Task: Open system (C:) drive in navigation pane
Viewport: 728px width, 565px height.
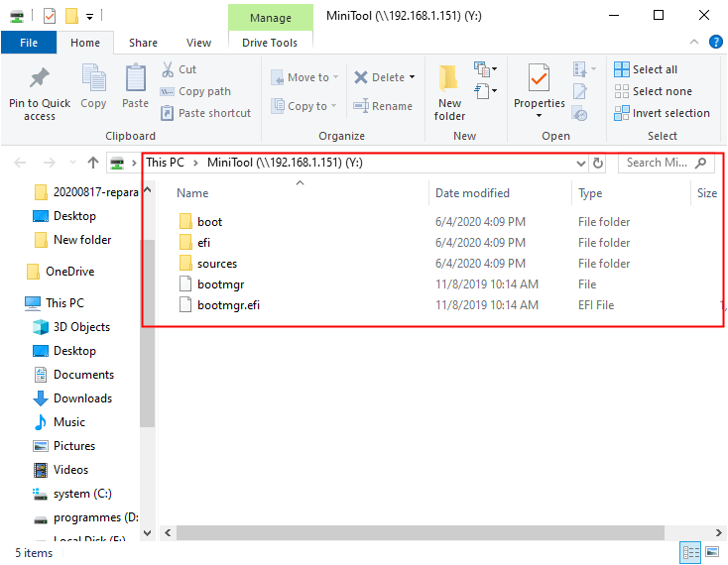Action: pos(72,494)
